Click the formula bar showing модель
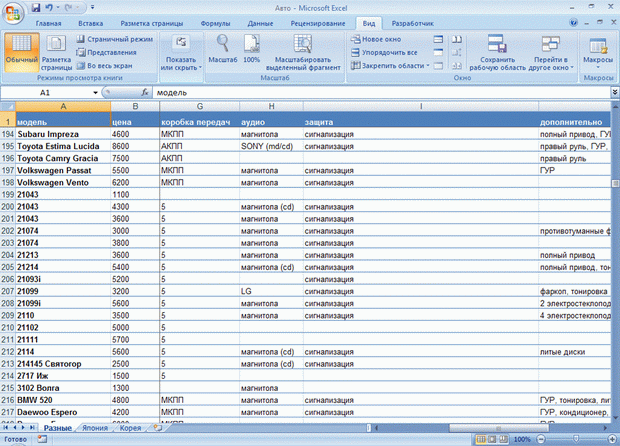620x446 pixels. [x=382, y=93]
